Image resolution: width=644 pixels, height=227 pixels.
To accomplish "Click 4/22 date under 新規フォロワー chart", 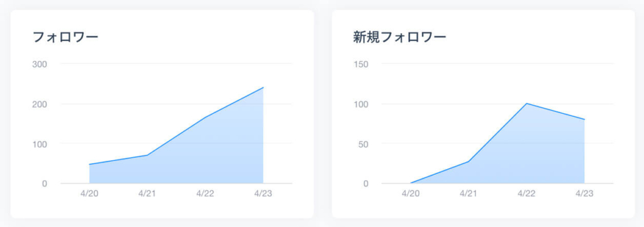I will point(526,194).
